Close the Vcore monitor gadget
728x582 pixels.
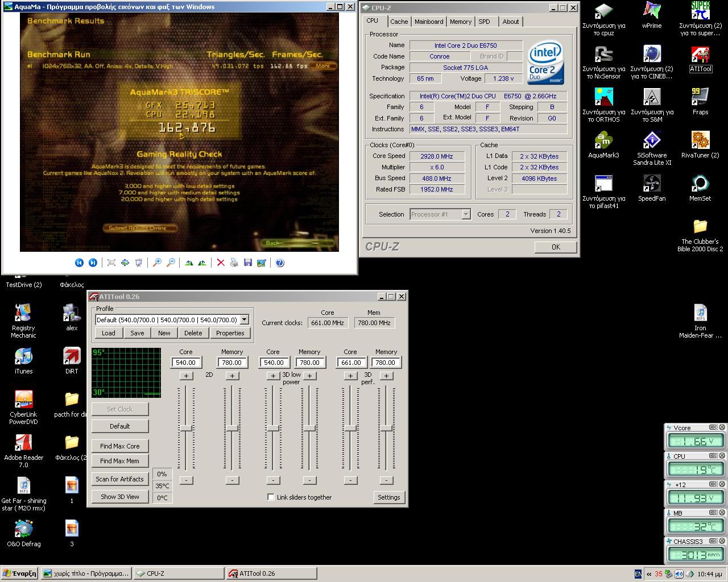point(722,427)
